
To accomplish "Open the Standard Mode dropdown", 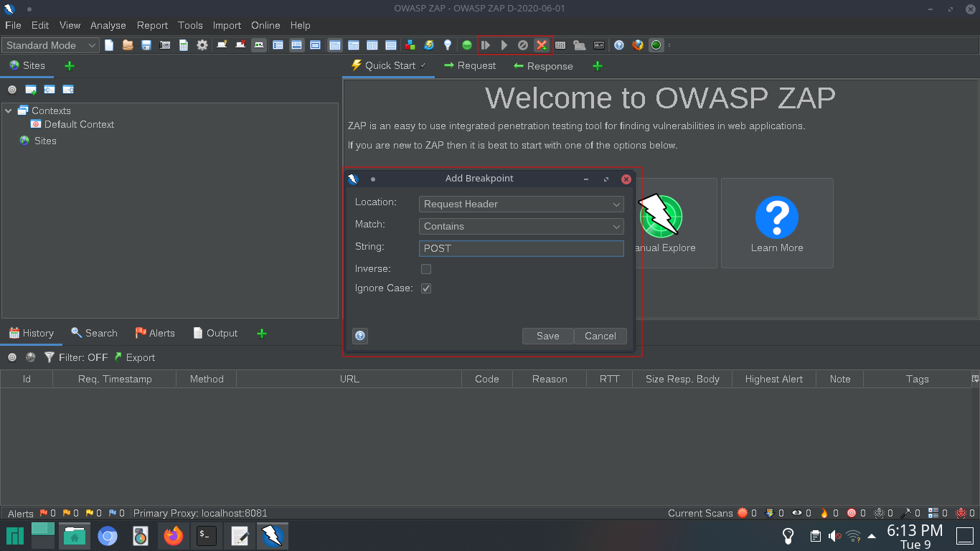I will [51, 45].
